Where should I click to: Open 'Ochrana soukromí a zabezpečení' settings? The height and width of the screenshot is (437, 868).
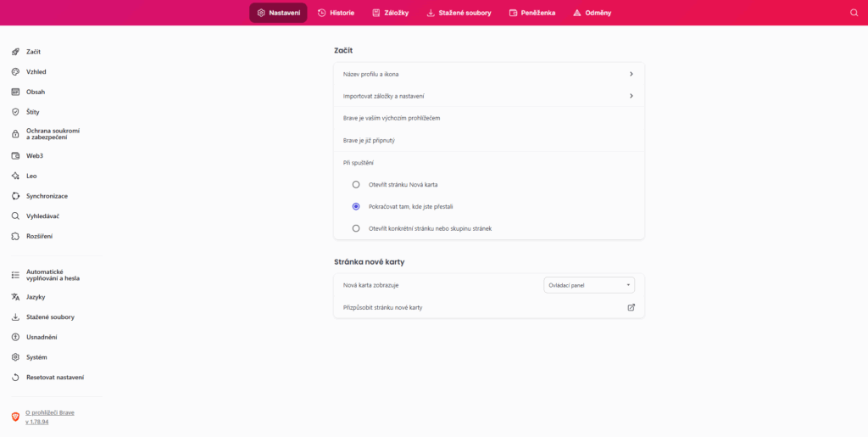53,134
